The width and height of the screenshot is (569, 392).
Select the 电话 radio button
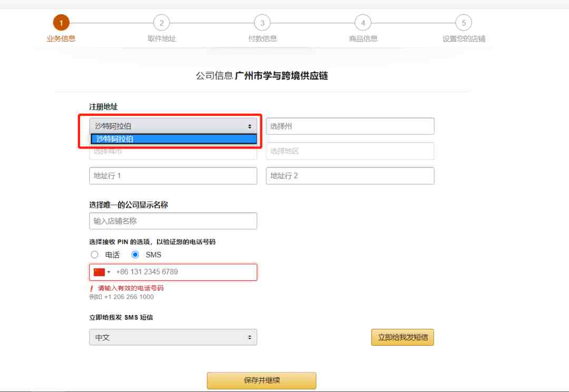[x=94, y=254]
